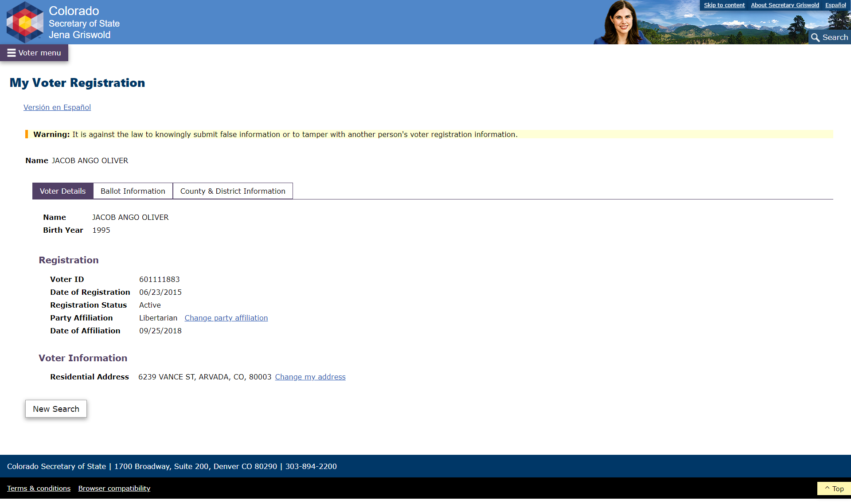This screenshot has width=851, height=504.
Task: Click the affiliation date 09/25/2018
Action: tap(160, 331)
